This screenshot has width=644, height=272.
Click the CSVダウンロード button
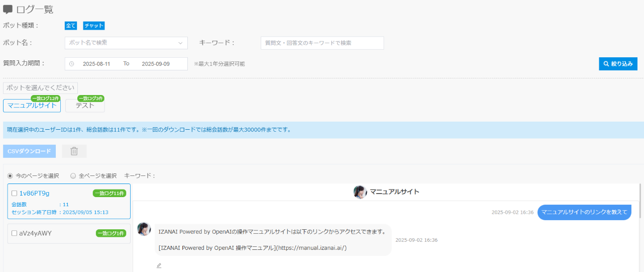pos(29,151)
